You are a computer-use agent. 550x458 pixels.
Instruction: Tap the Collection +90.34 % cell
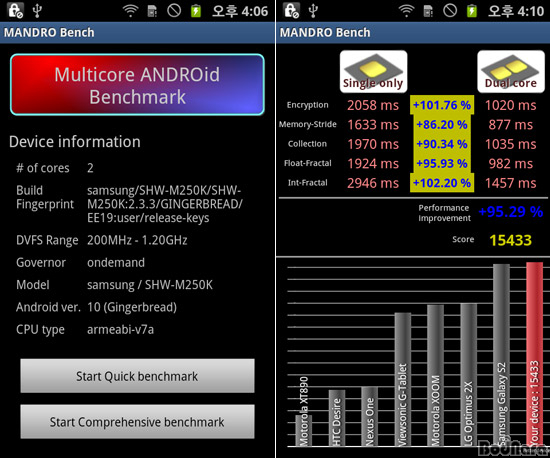click(x=442, y=144)
